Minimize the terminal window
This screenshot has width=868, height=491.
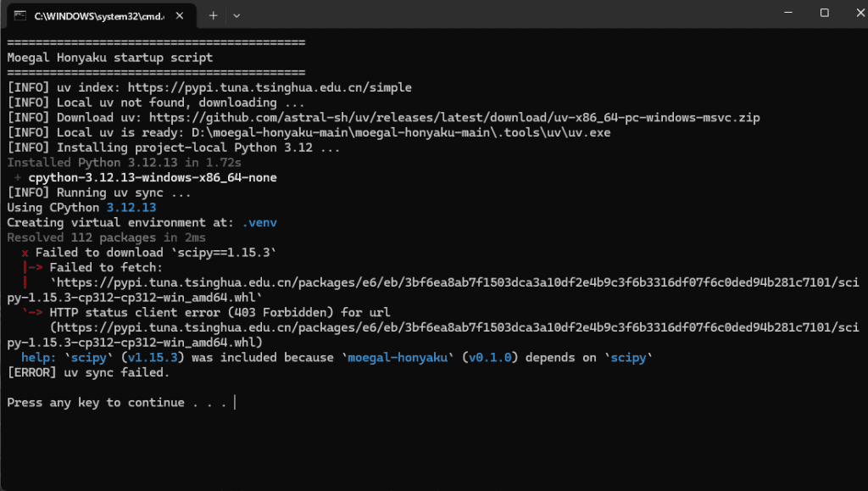coord(785,14)
